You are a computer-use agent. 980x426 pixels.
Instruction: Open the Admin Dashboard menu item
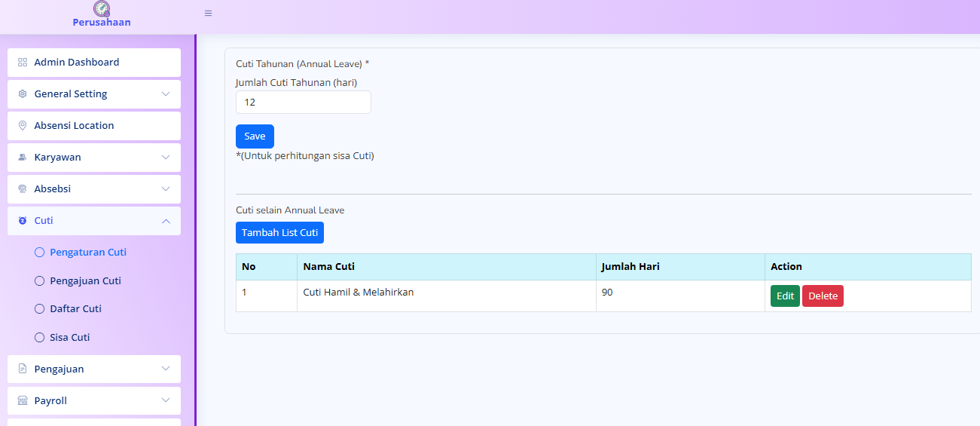click(x=77, y=63)
